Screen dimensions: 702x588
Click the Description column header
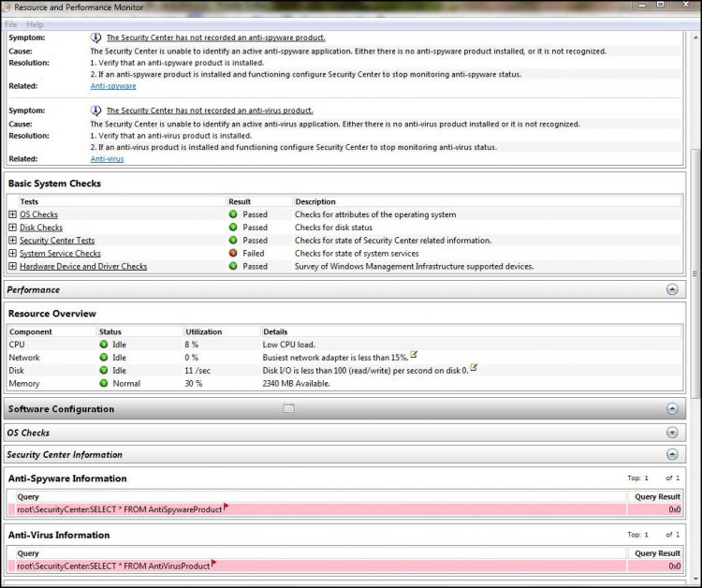pos(315,202)
